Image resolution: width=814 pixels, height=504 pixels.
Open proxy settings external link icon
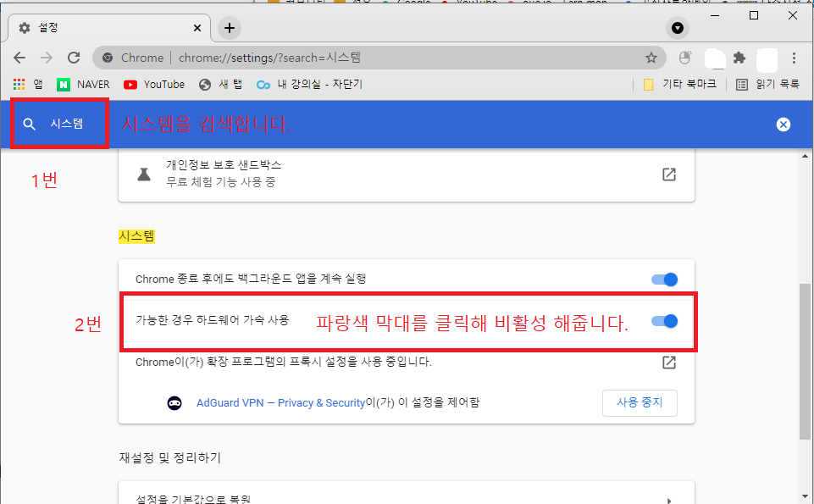[x=669, y=363]
